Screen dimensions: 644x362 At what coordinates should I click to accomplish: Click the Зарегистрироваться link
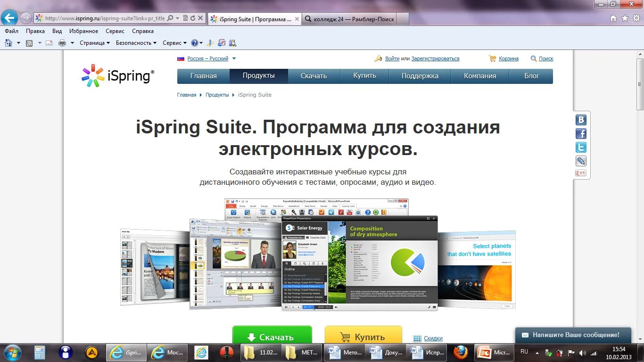click(x=435, y=58)
